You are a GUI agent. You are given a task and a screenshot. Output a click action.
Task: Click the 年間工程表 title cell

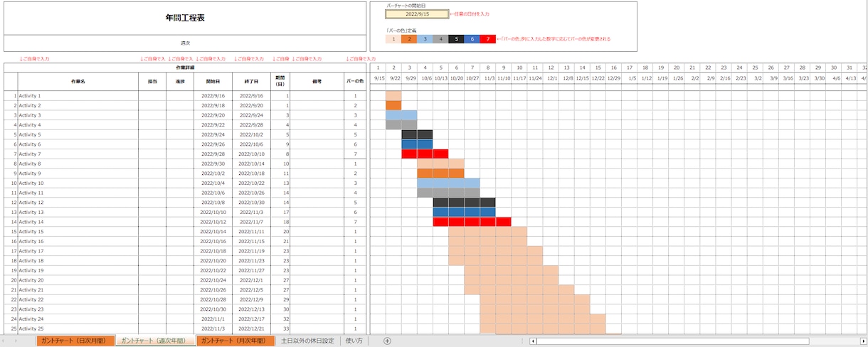[x=185, y=17]
